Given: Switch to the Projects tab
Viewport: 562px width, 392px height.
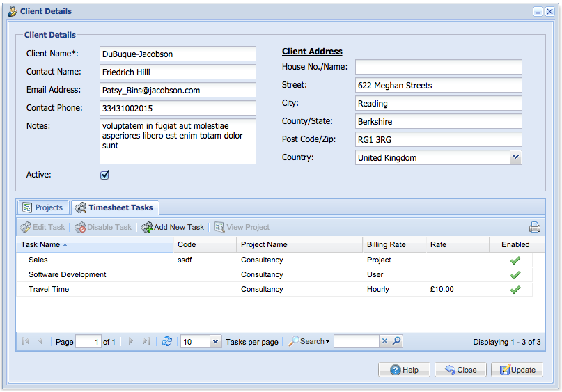Looking at the screenshot, I should coord(43,207).
